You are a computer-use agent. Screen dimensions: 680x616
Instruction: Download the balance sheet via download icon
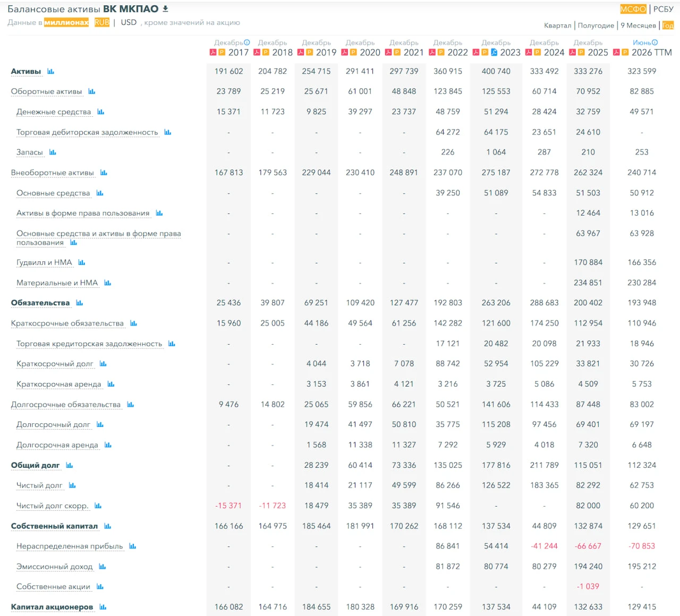coord(165,9)
